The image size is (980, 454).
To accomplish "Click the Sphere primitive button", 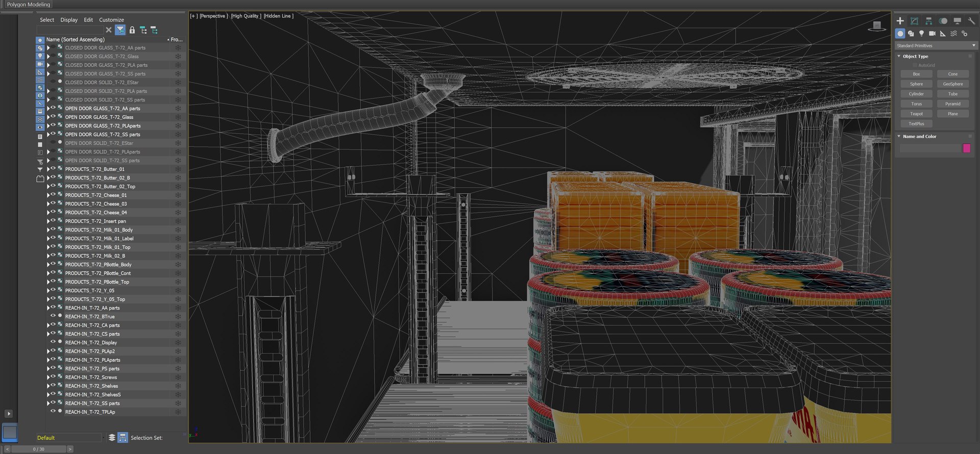I will click(916, 84).
